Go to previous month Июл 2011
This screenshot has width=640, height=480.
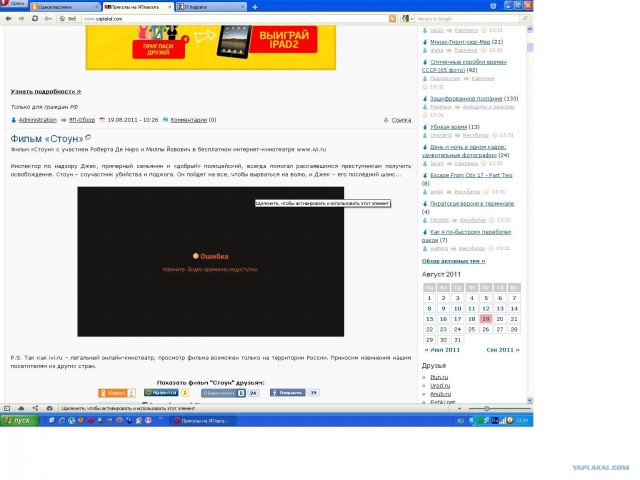(442, 350)
